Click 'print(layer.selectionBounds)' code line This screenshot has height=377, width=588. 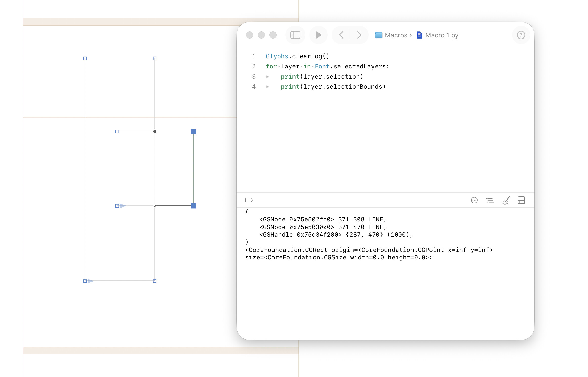pyautogui.click(x=333, y=87)
